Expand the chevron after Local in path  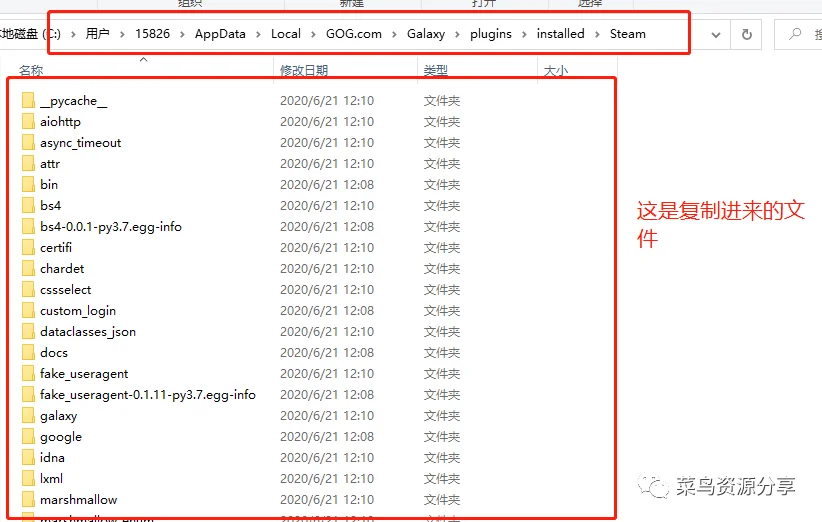pyautogui.click(x=313, y=34)
